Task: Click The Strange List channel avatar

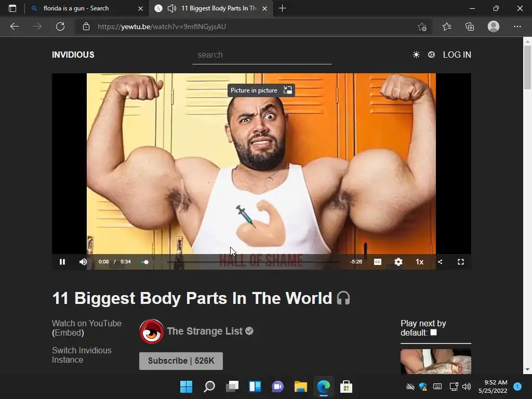Action: (x=151, y=331)
